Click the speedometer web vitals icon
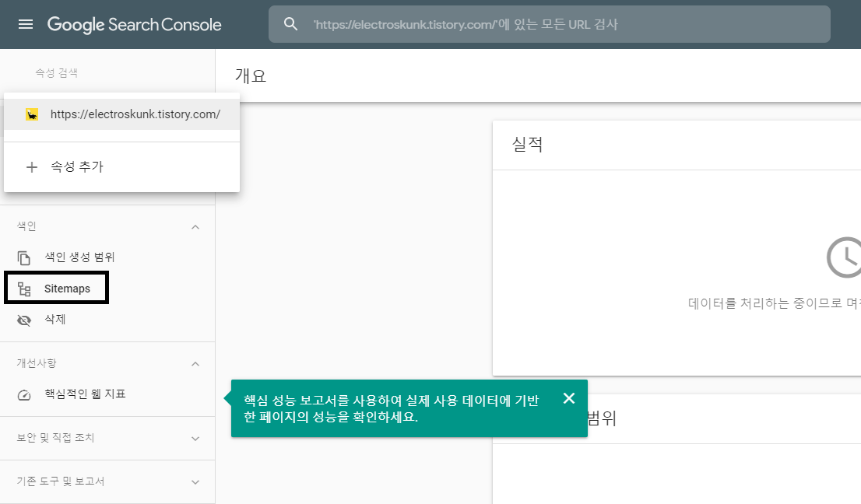The height and width of the screenshot is (504, 861). tap(24, 395)
